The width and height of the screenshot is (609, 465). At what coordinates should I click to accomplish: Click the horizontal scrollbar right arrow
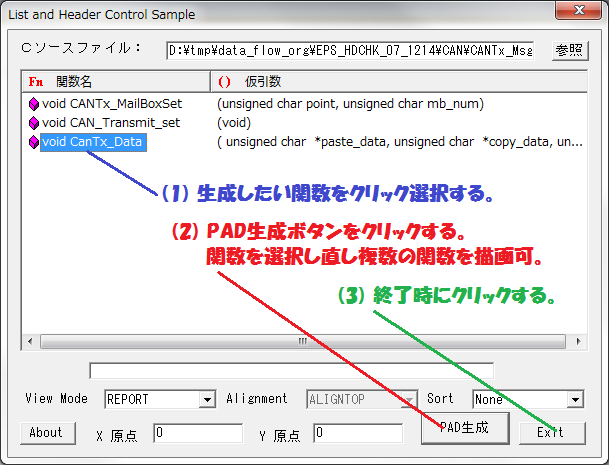578,341
